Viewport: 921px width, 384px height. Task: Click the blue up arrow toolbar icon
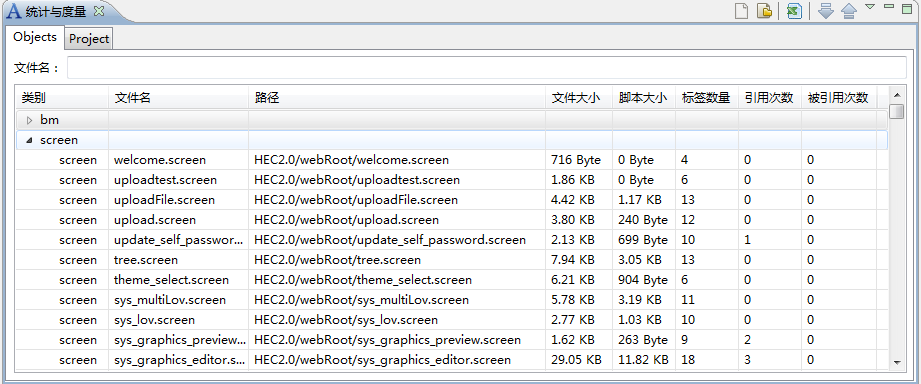tap(849, 11)
